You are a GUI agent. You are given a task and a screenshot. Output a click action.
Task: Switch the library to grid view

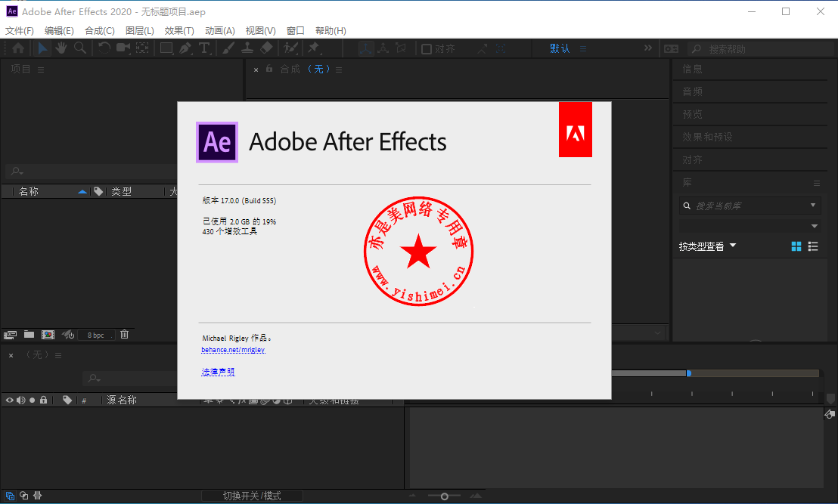796,246
